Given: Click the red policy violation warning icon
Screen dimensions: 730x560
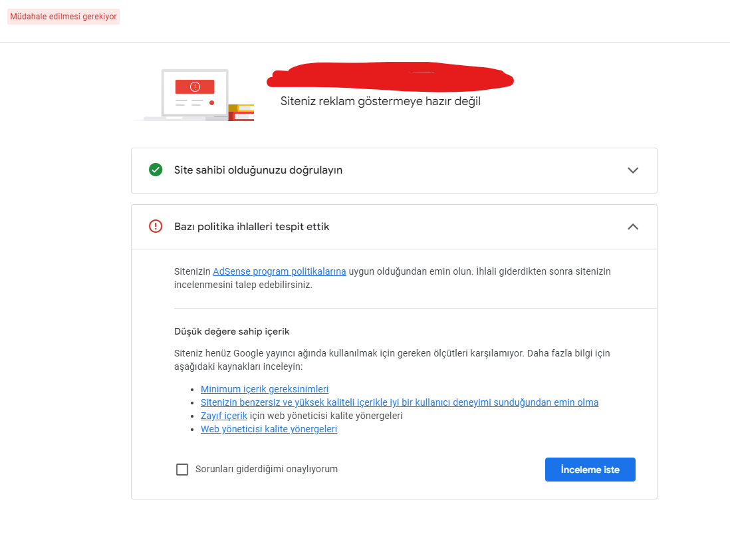Looking at the screenshot, I should [x=156, y=226].
